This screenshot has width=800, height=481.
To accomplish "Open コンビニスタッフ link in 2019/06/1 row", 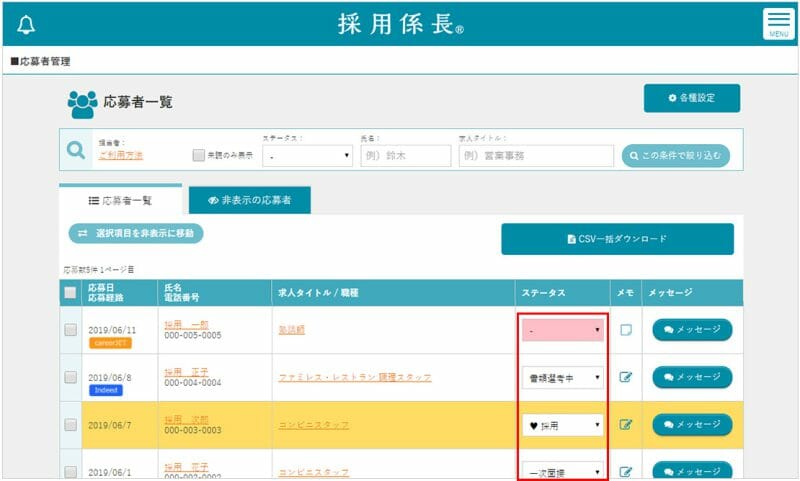I will (314, 472).
